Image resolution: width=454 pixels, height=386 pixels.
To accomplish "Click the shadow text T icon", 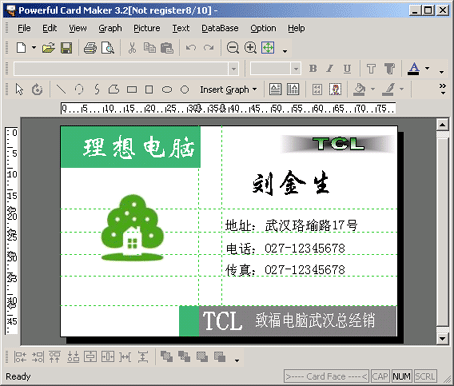I will [x=389, y=69].
